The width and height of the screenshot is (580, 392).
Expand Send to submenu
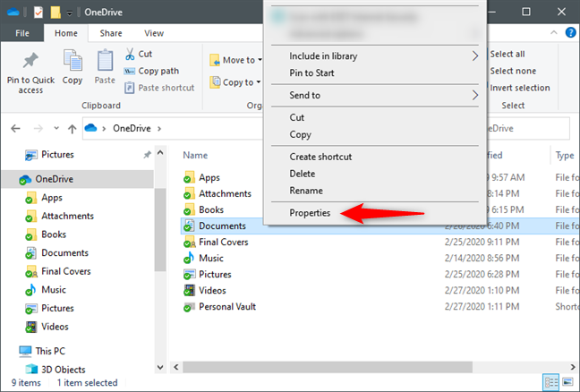tap(475, 96)
